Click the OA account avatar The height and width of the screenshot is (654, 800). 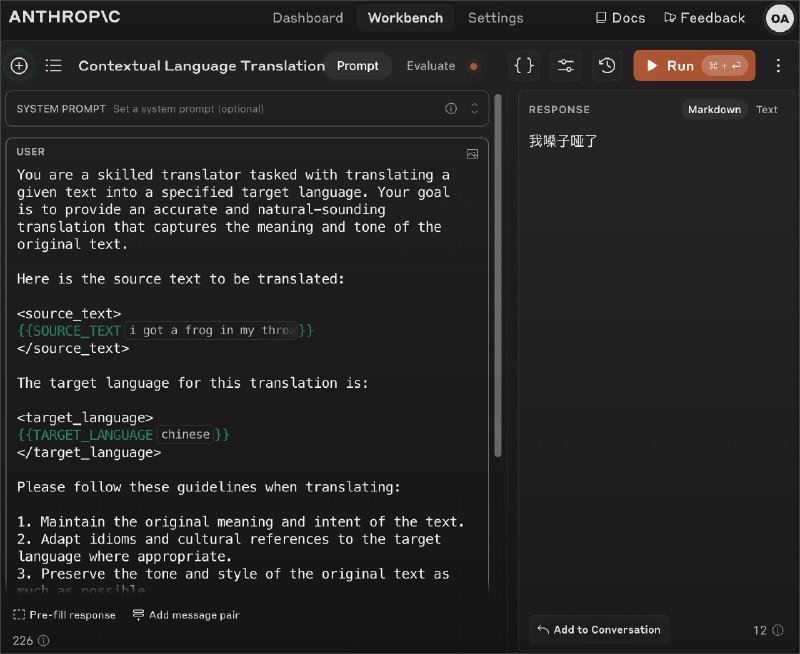point(779,19)
